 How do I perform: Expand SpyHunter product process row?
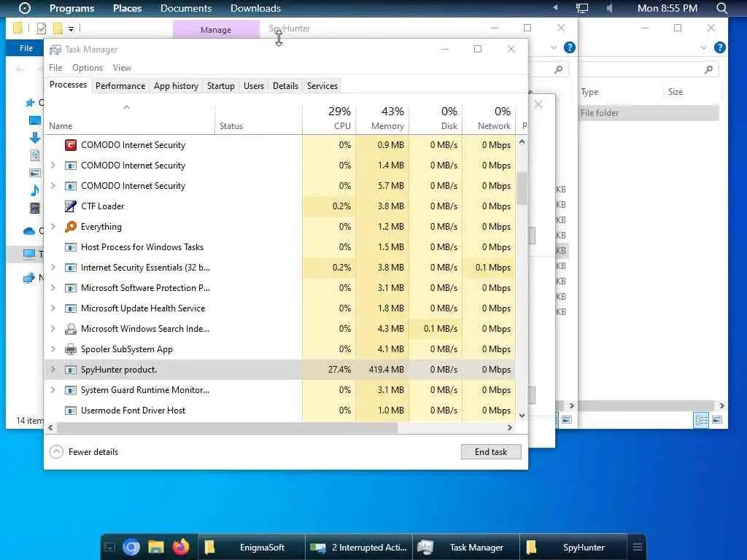point(53,370)
